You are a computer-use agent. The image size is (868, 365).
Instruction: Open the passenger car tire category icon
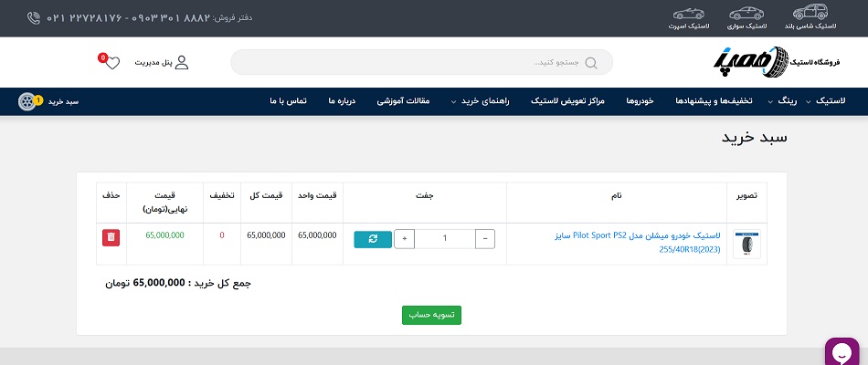(x=746, y=13)
